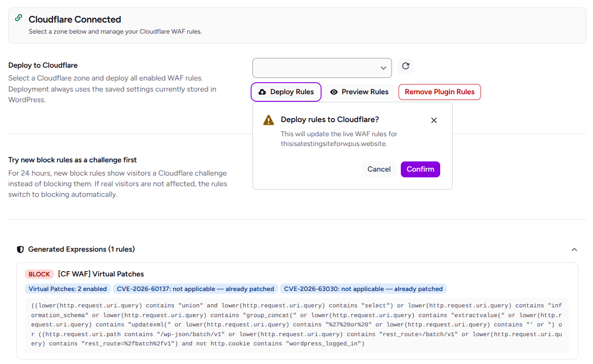The width and height of the screenshot is (593, 364).
Task: Click the CVE-2026-60137 not applicable tag
Action: 195,289
